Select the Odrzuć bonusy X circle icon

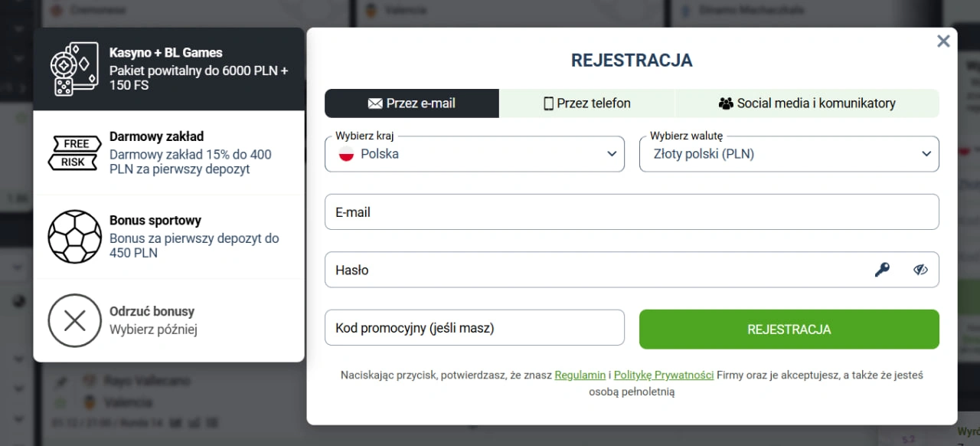[74, 320]
